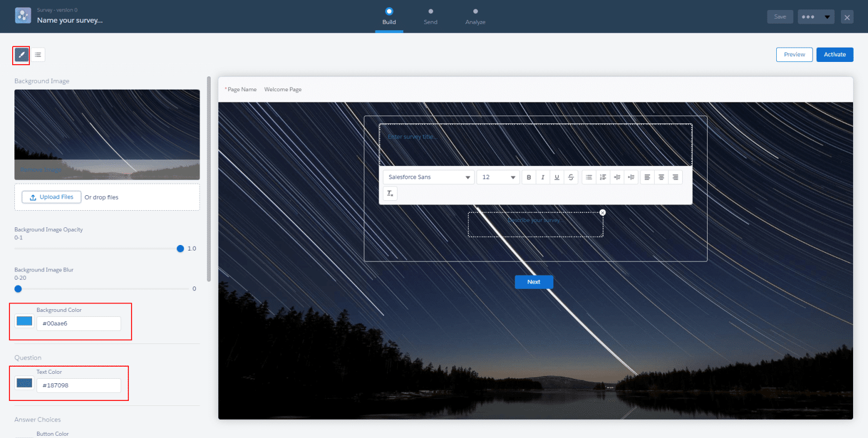Image resolution: width=868 pixels, height=438 pixels.
Task: Go to the Send step
Action: pyautogui.click(x=431, y=16)
